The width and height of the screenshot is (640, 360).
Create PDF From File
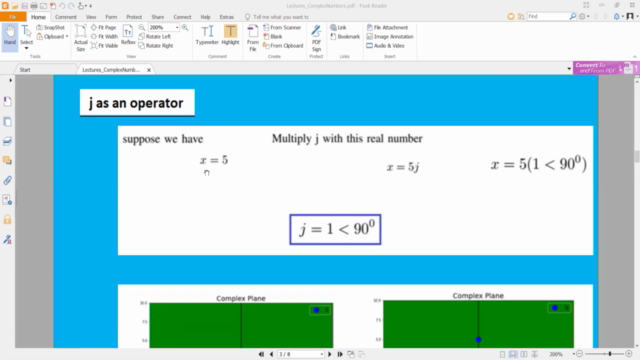[x=253, y=38]
